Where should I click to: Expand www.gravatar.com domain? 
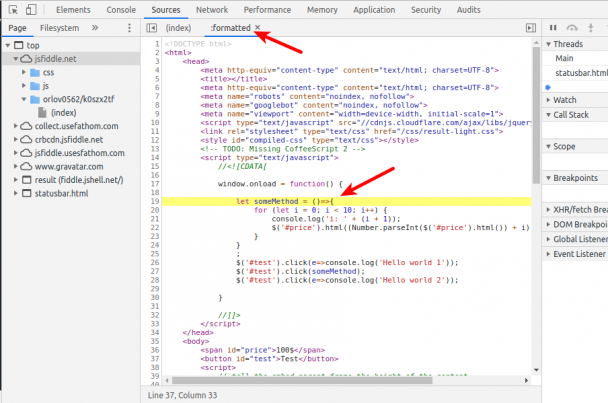point(16,166)
